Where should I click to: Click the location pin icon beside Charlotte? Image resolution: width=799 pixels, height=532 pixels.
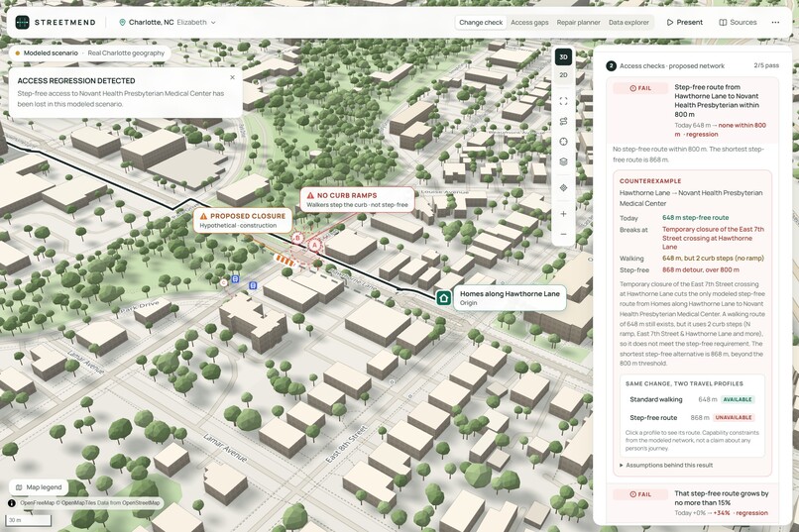(x=122, y=23)
